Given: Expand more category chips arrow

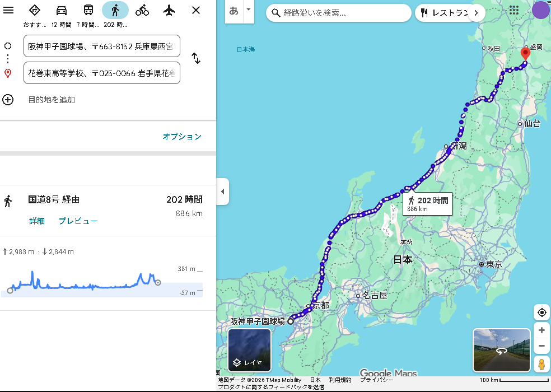Looking at the screenshot, I should click(x=476, y=12).
